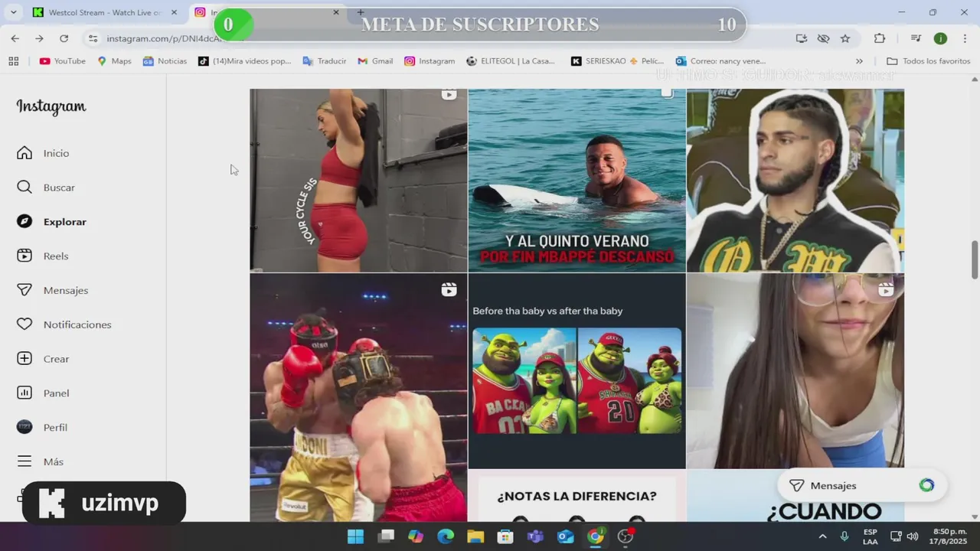Viewport: 980px width, 551px height.
Task: Open Mensajes in the left sidebar
Action: 52,290
